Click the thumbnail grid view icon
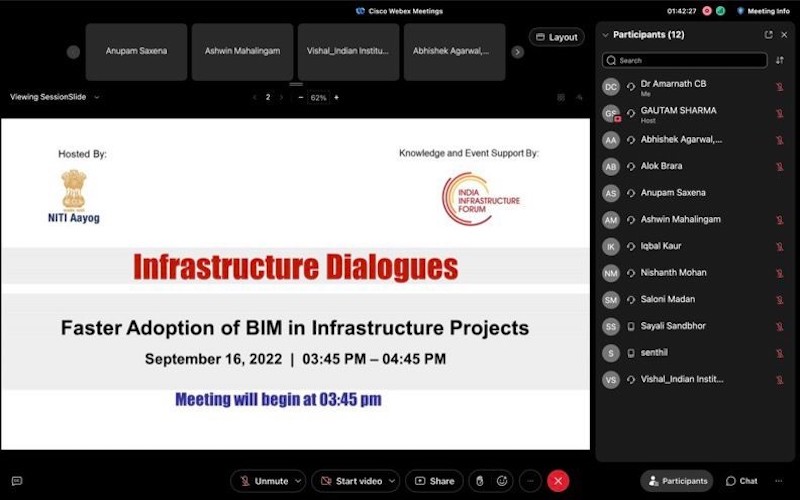Screen dimensions: 800x500 pyautogui.click(x=561, y=97)
